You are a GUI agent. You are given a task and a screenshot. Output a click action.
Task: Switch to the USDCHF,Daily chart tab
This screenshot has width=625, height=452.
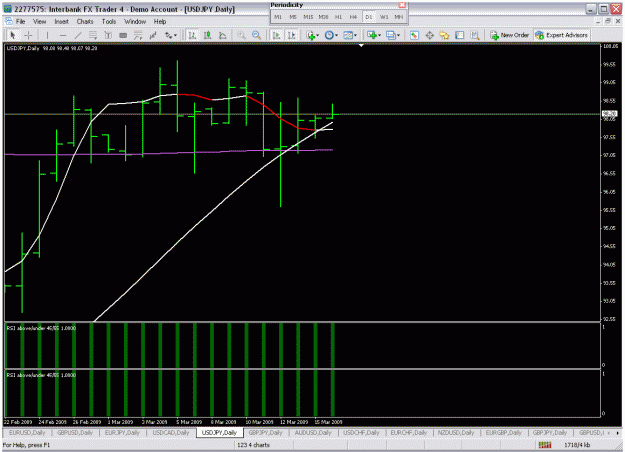point(361,433)
